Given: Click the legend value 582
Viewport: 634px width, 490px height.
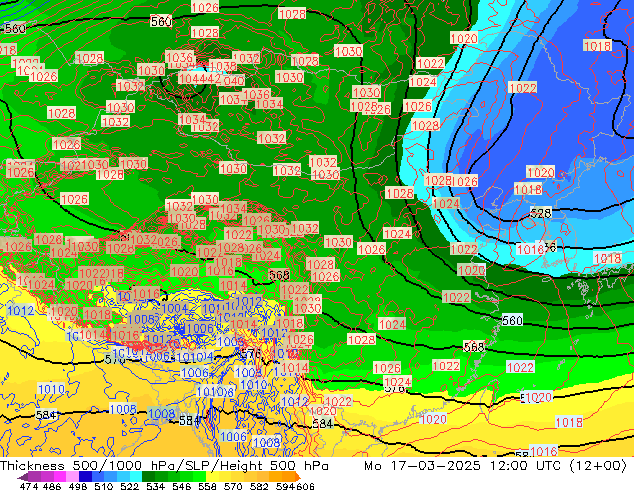Looking at the screenshot, I should pyautogui.click(x=259, y=486).
